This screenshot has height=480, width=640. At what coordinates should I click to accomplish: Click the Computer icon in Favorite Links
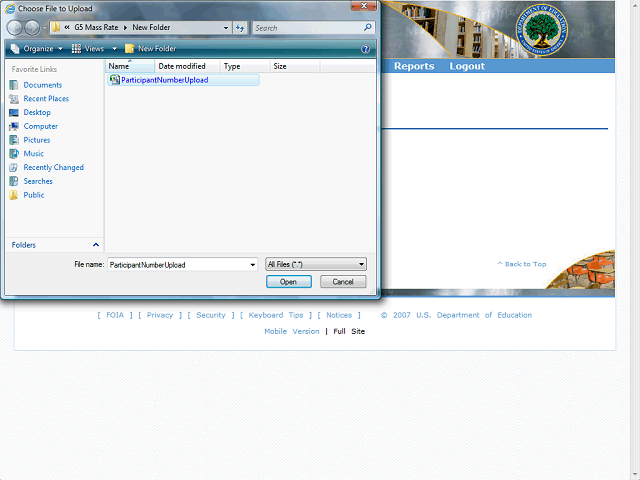14,127
